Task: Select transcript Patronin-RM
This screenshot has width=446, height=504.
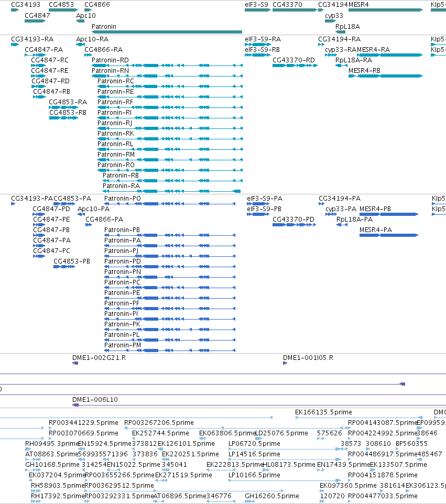Action: click(170, 160)
